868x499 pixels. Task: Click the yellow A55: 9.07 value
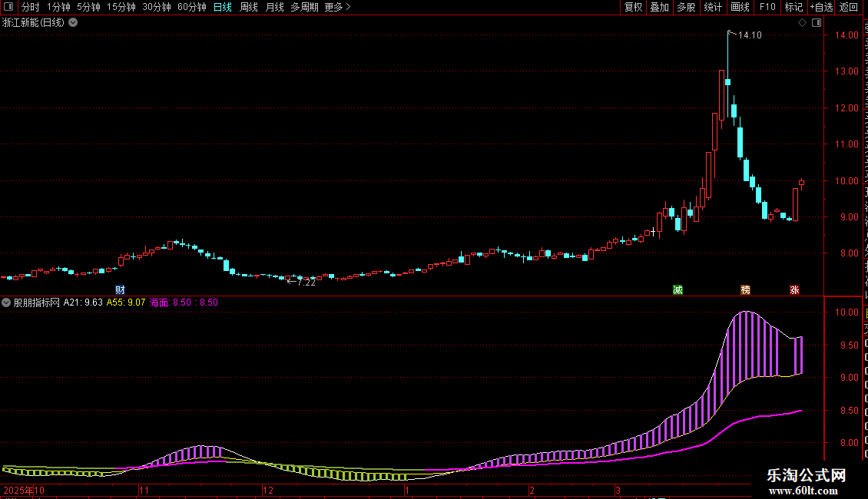click(126, 302)
